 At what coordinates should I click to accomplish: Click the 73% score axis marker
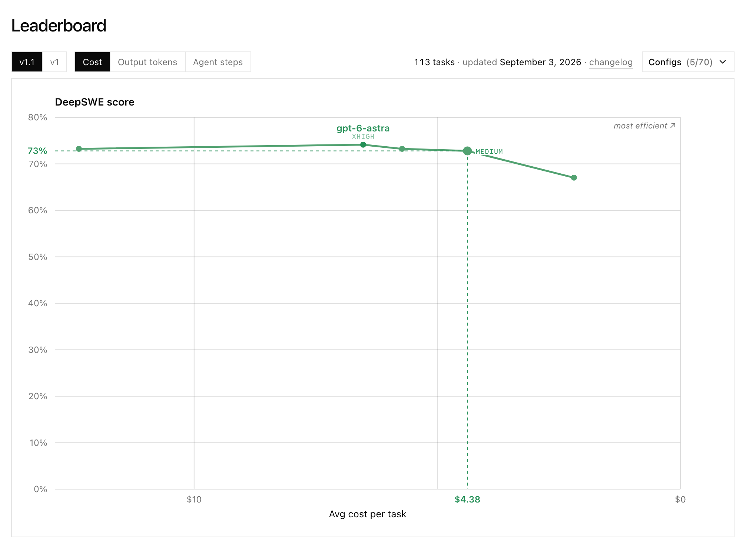point(37,151)
